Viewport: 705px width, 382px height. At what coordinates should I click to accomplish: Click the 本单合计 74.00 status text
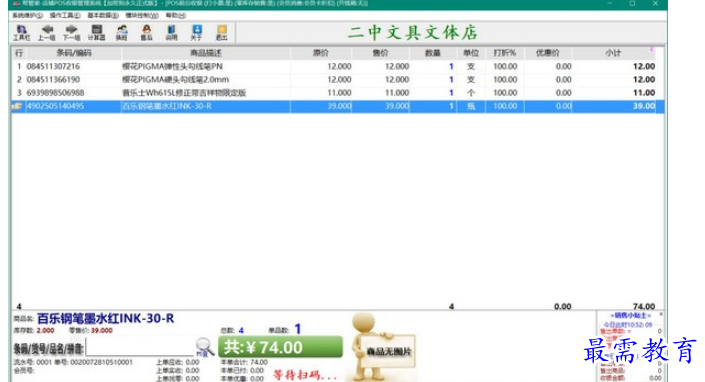[244, 362]
